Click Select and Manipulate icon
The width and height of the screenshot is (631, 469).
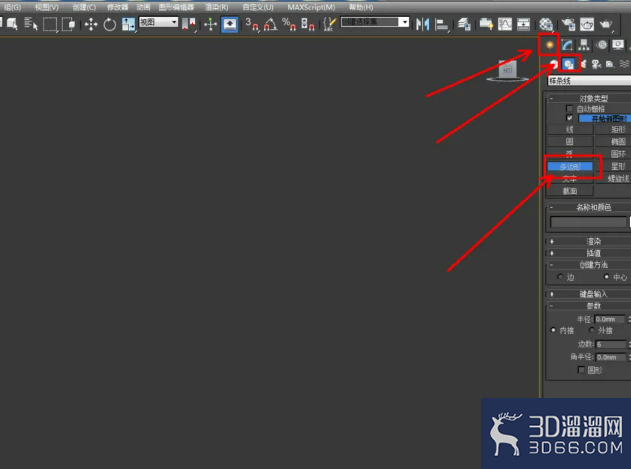pos(210,25)
